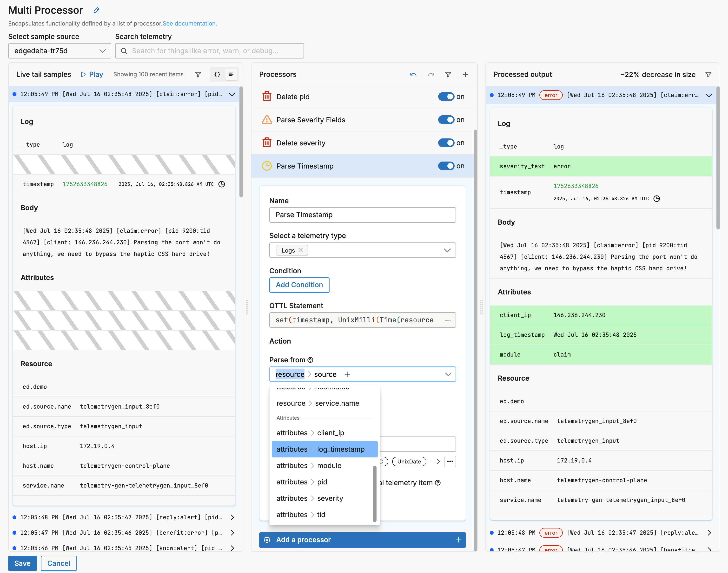The width and height of the screenshot is (728, 573).
Task: Click the OTTL Statement ellipsis icon
Action: (448, 320)
